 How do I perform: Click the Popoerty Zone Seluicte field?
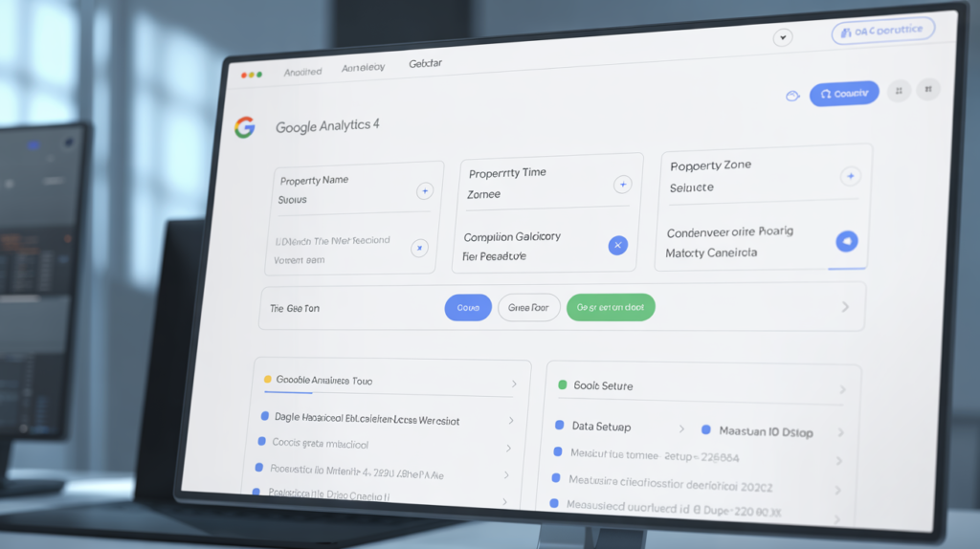(x=763, y=176)
